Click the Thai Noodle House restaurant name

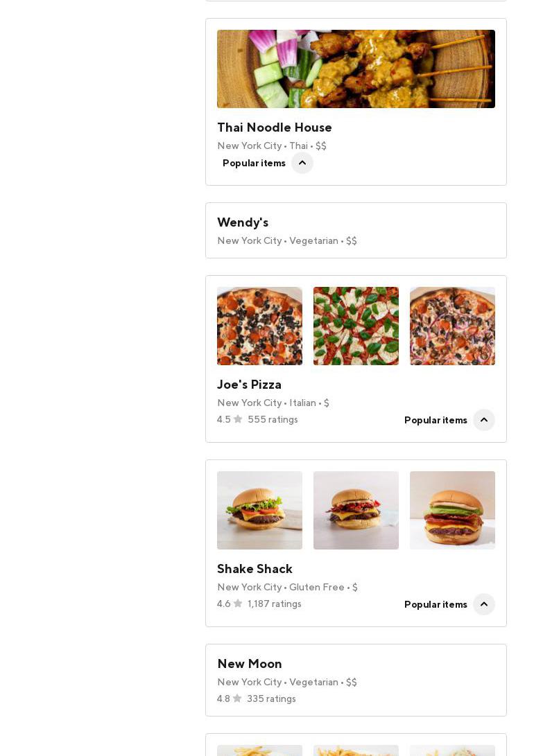(275, 128)
